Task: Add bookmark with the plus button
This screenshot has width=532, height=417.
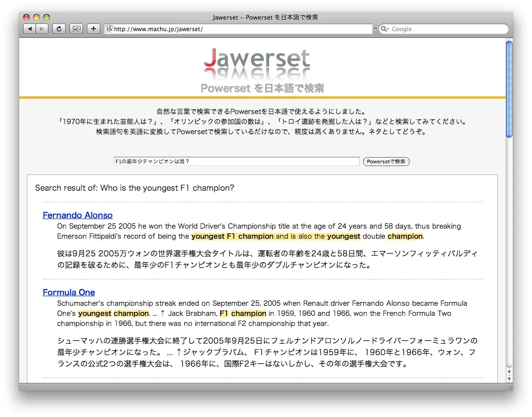Action: [93, 29]
